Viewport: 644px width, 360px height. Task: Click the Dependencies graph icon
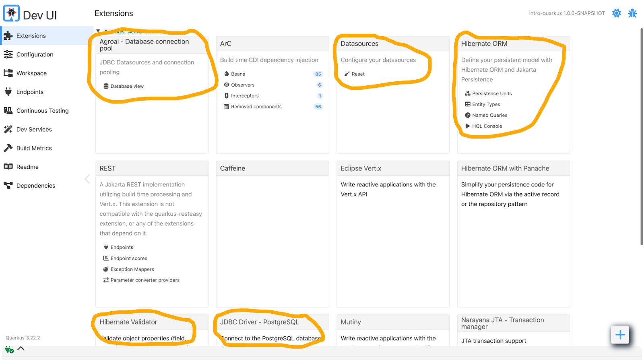coord(8,186)
